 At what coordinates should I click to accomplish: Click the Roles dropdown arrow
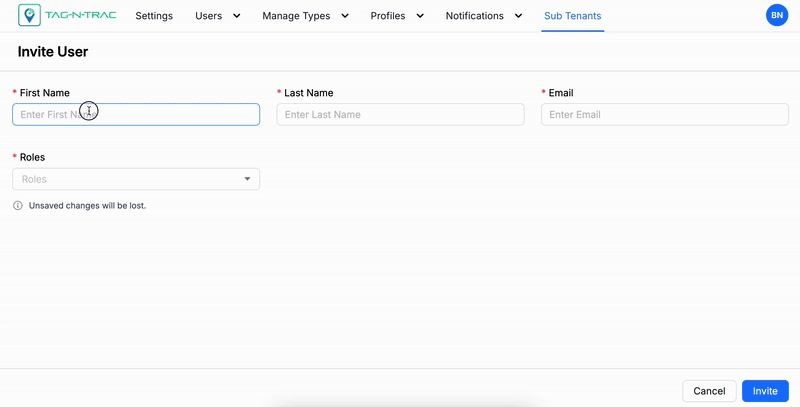(247, 179)
